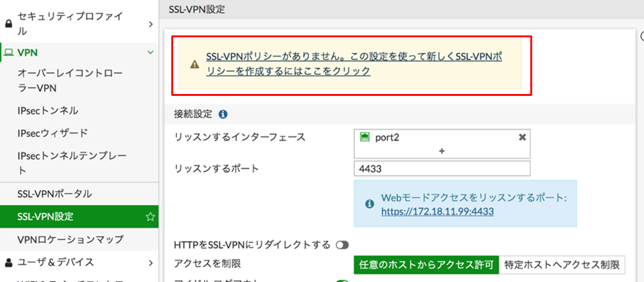Click the lock icon beside セキュリティプロファイル
The image size is (644, 282).
pos(8,24)
